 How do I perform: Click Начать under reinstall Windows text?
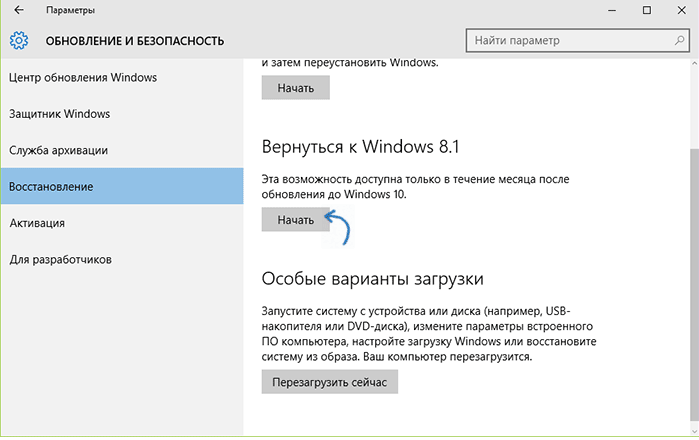click(x=296, y=88)
